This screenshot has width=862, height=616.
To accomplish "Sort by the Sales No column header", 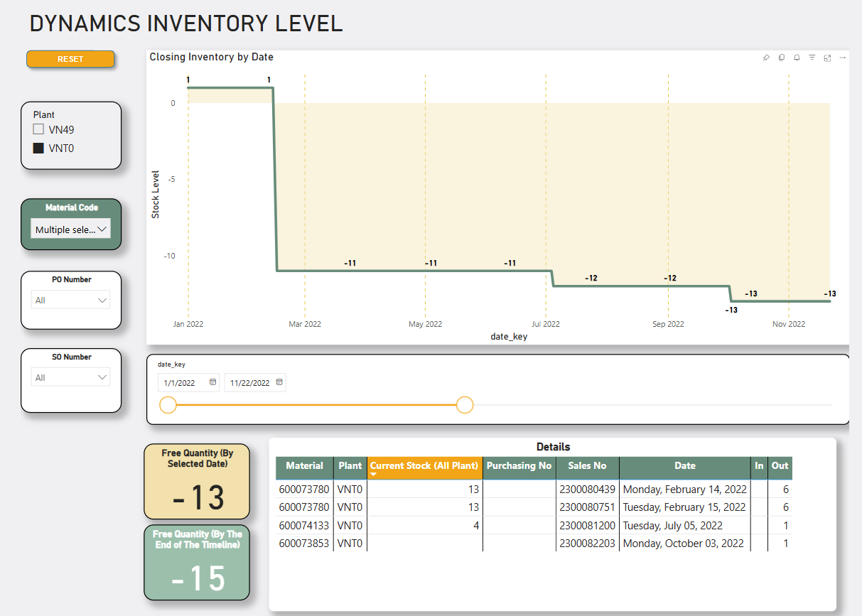I will click(x=588, y=466).
